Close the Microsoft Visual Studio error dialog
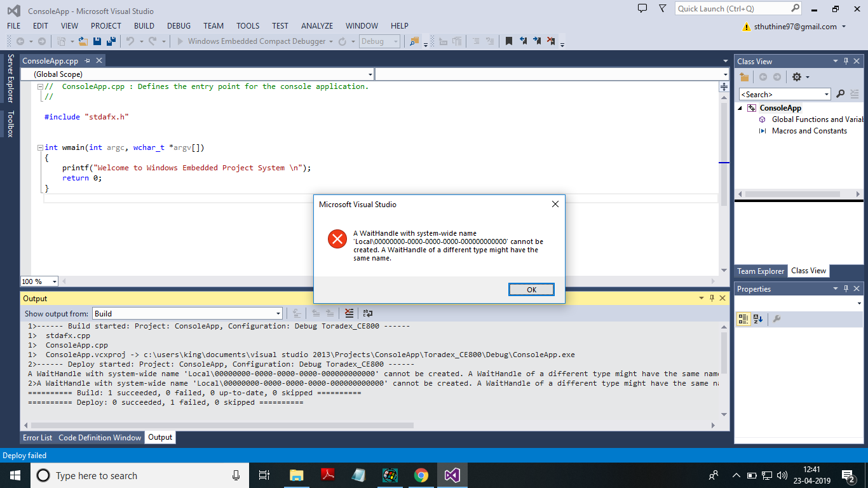This screenshot has width=868, height=488. click(x=555, y=205)
